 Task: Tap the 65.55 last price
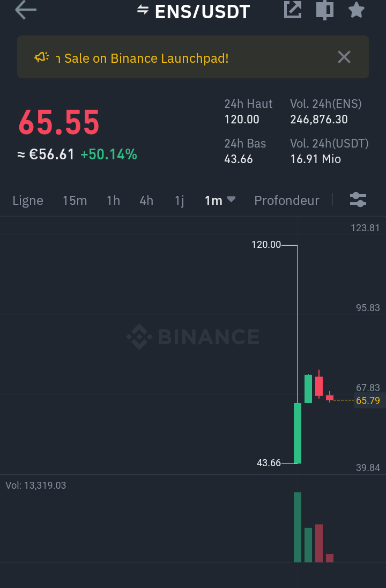coord(59,123)
